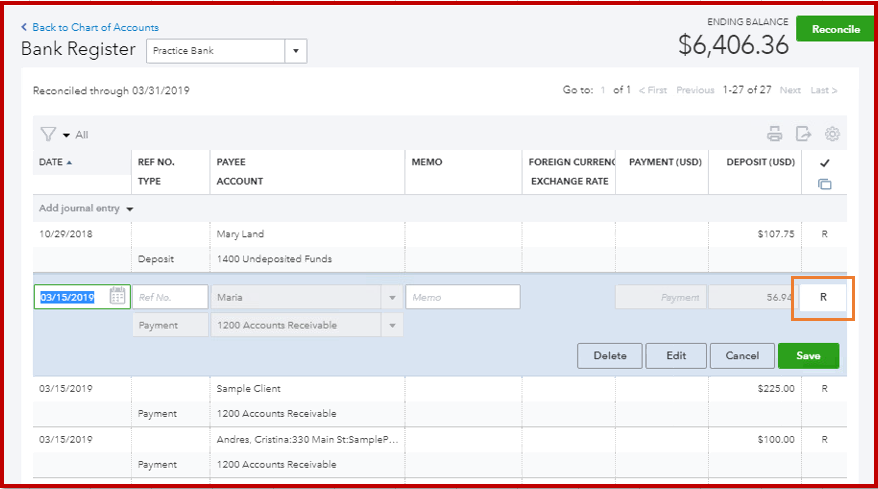The width and height of the screenshot is (878, 489).
Task: Click the Ref No. input field
Action: (170, 297)
